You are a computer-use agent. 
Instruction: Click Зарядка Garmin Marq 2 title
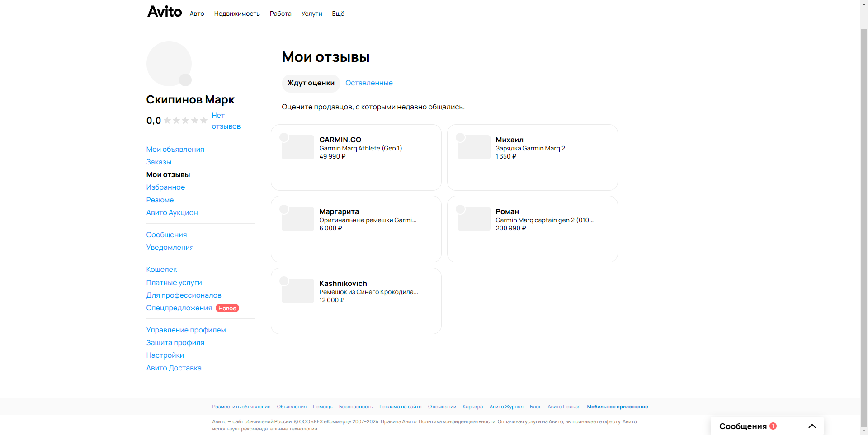point(530,148)
